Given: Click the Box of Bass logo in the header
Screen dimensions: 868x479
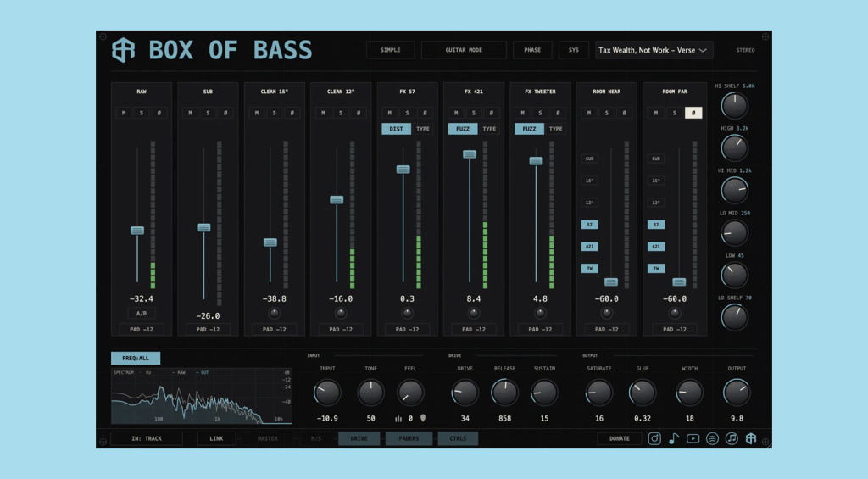Looking at the screenshot, I should click(123, 50).
